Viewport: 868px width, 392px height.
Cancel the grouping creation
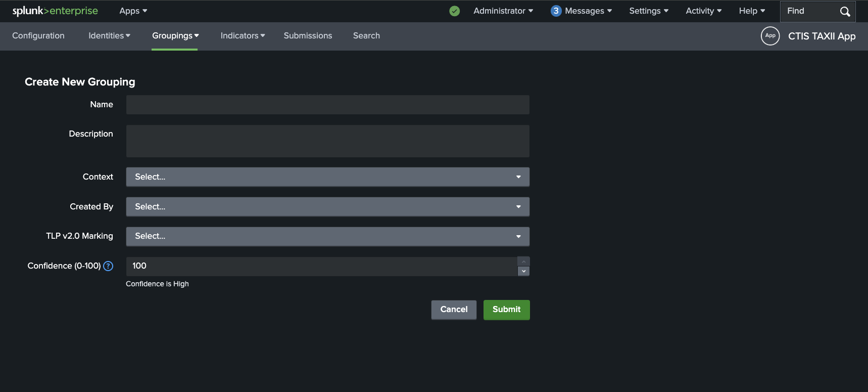[x=454, y=310]
